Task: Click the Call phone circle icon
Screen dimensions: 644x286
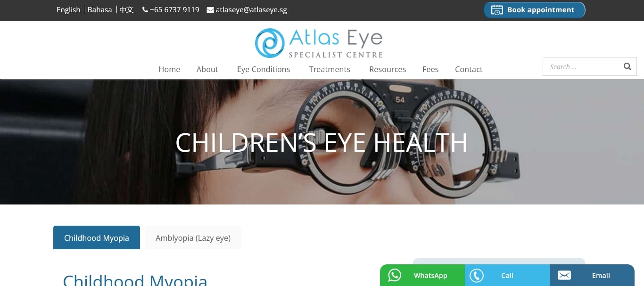Action: coord(477,275)
